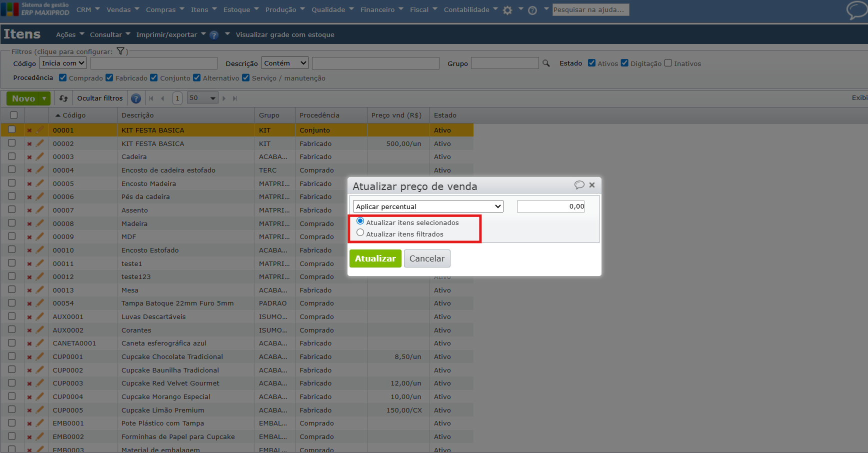Screen dimensions: 868x453
Task: Open the Compras menu
Action: [165, 9]
